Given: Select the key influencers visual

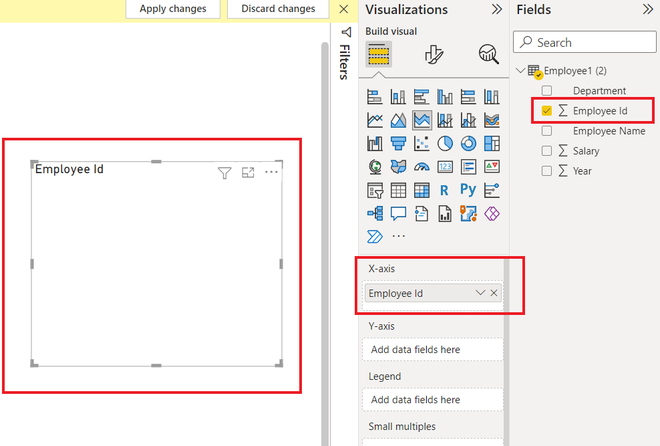Looking at the screenshot, I should (492, 191).
